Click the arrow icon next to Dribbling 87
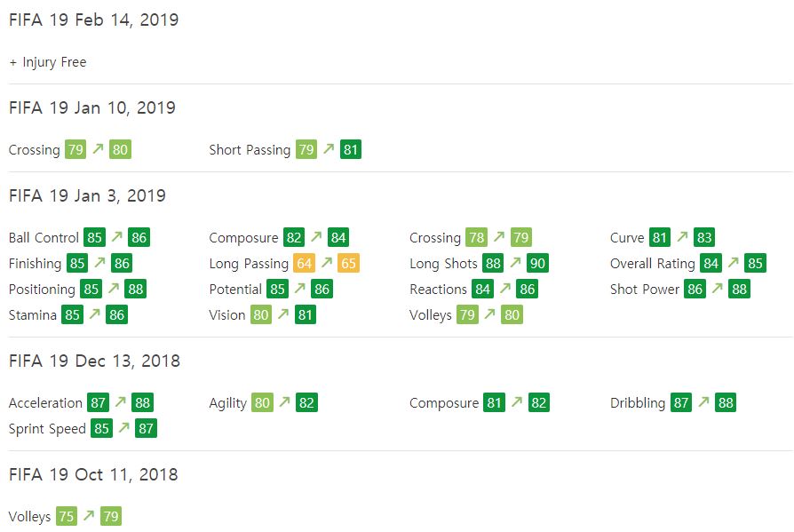The image size is (794, 532). point(703,402)
